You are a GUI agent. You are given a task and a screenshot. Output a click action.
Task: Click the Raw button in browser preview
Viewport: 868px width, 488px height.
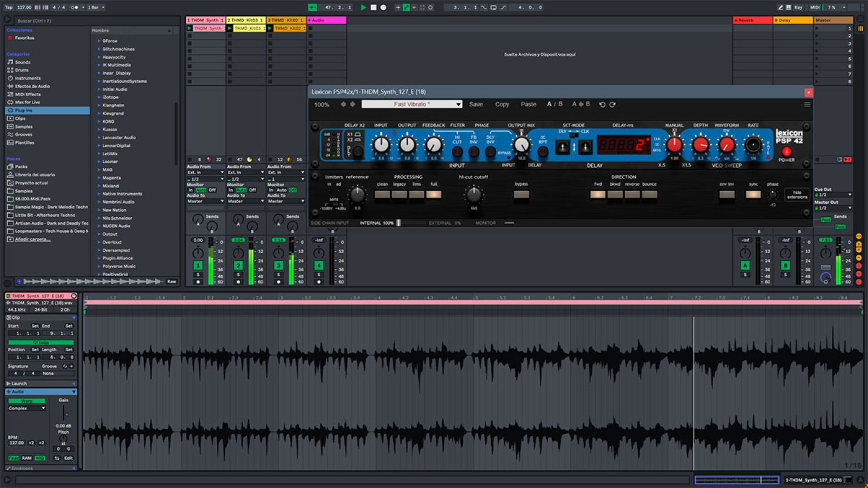[x=171, y=281]
